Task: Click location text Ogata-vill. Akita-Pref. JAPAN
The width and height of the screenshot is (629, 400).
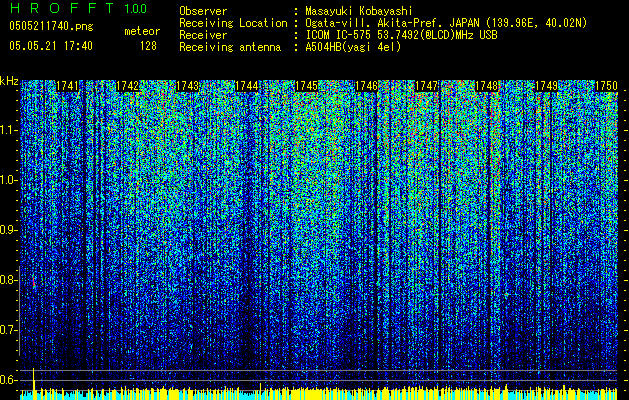Action: click(392, 23)
